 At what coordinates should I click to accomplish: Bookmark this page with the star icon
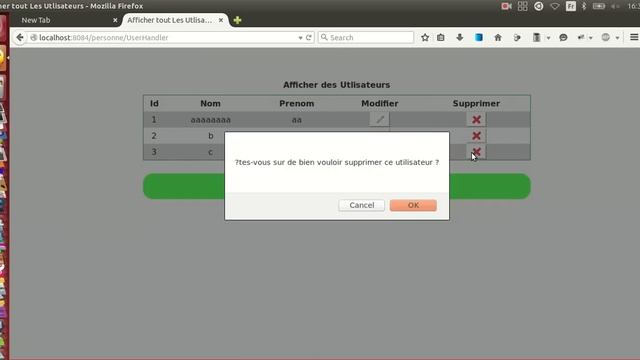(x=425, y=38)
